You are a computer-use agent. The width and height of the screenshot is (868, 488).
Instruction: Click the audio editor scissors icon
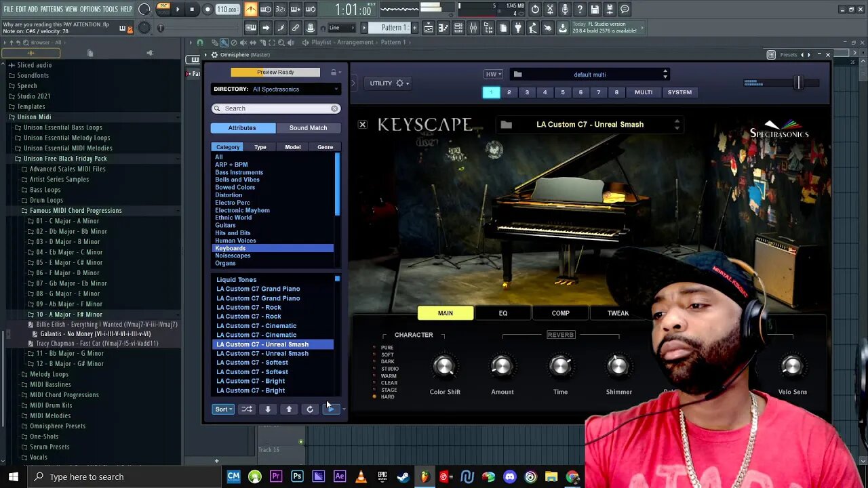(550, 9)
